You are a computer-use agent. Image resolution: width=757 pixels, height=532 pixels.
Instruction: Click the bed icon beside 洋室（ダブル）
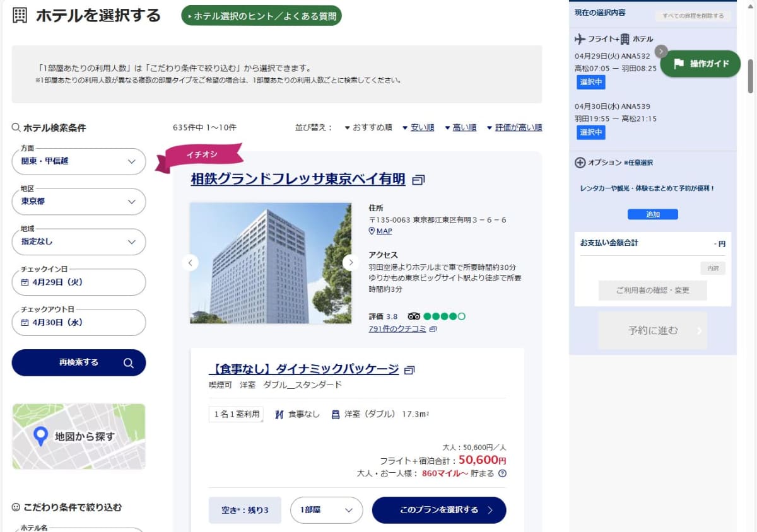pyautogui.click(x=336, y=415)
